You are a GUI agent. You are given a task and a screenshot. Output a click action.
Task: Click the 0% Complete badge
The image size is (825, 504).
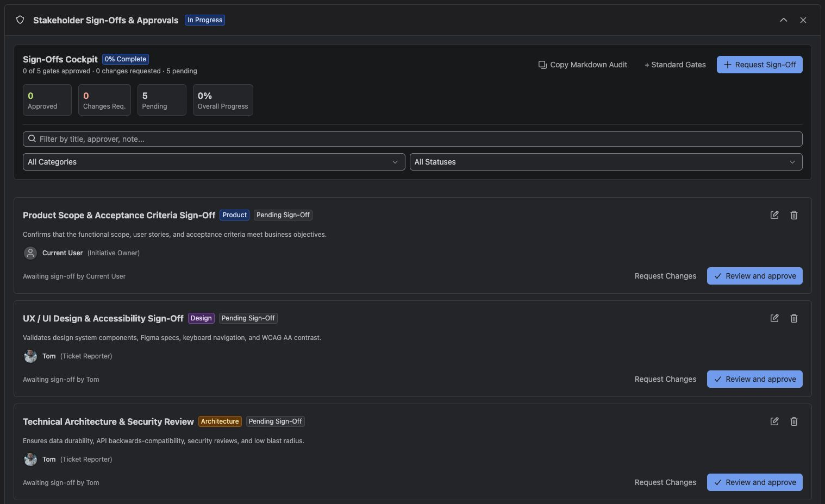coord(126,59)
